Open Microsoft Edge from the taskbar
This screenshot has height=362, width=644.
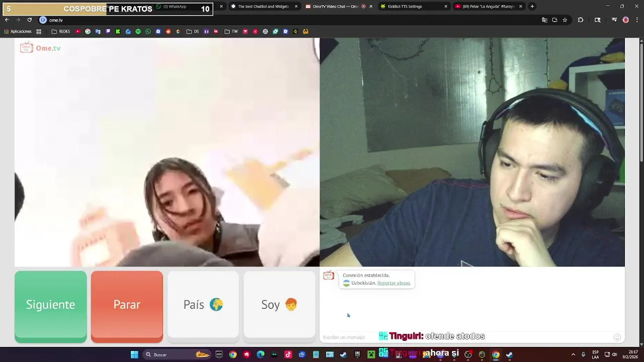[x=261, y=354]
